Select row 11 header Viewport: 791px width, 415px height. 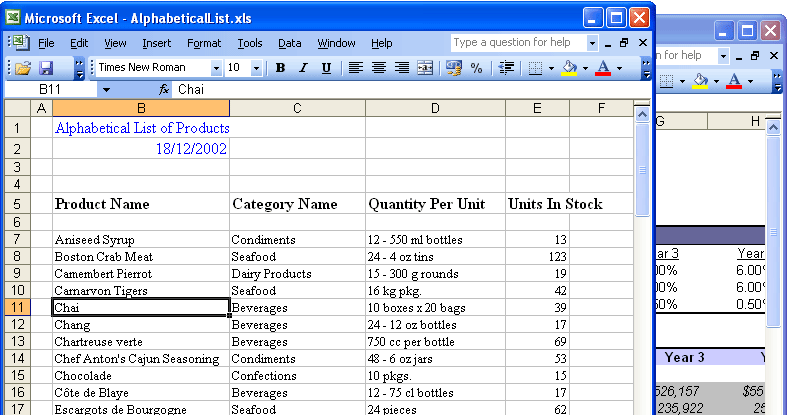coord(16,308)
